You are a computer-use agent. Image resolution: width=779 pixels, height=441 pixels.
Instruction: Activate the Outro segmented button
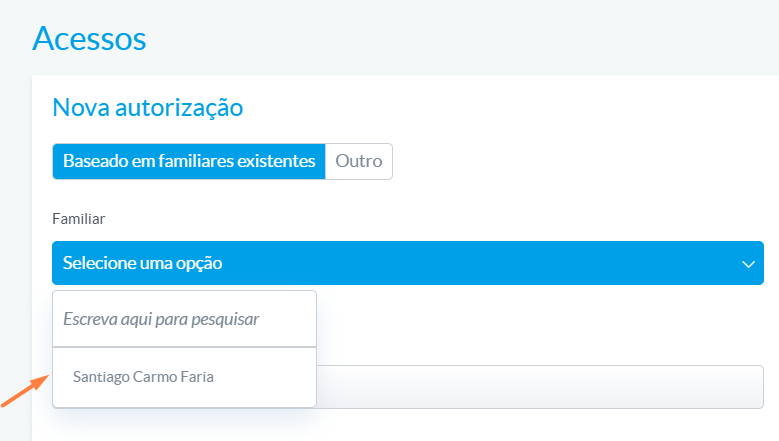click(359, 161)
